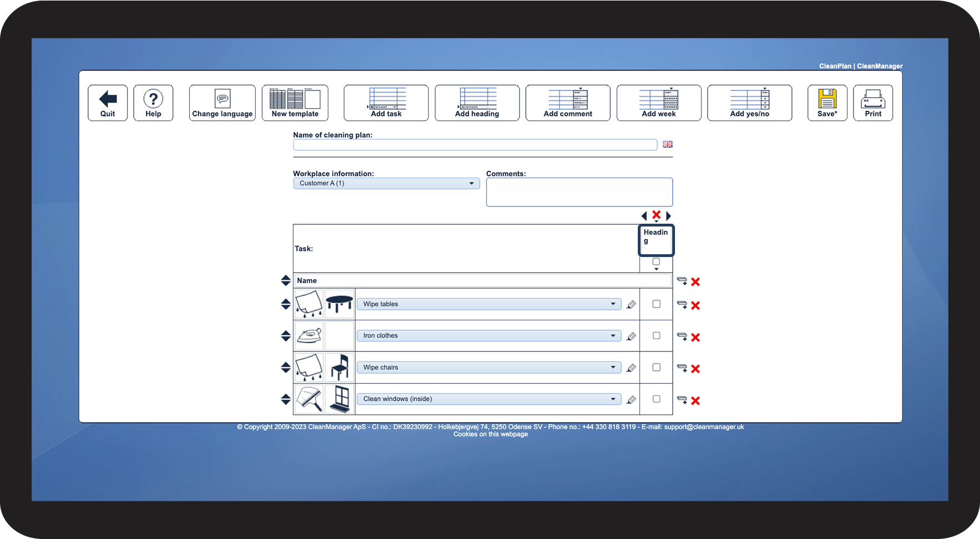This screenshot has height=539, width=980.
Task: Edit Clean windows task with pencil icon
Action: [x=631, y=399]
